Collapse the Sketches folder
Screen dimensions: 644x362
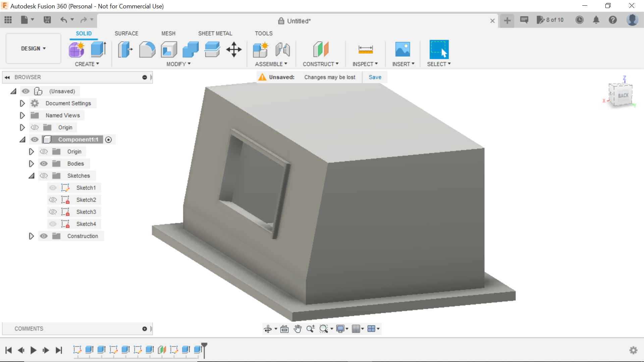coord(31,176)
